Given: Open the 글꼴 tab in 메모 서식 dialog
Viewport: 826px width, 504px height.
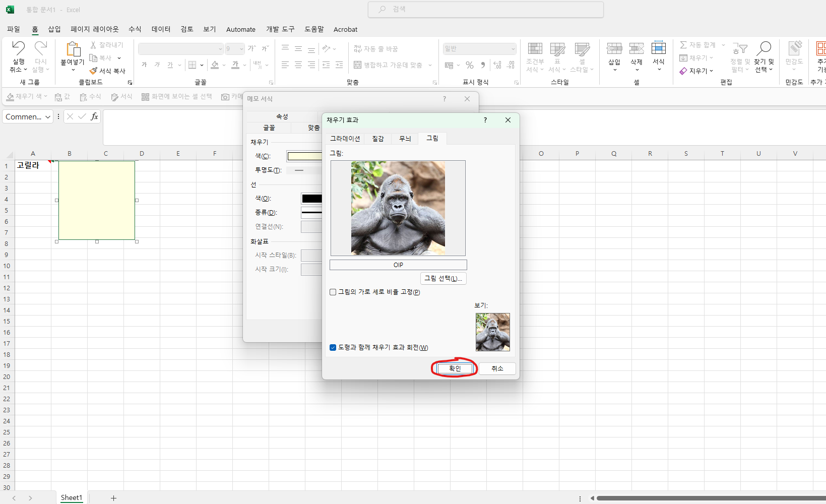Looking at the screenshot, I should 269,128.
